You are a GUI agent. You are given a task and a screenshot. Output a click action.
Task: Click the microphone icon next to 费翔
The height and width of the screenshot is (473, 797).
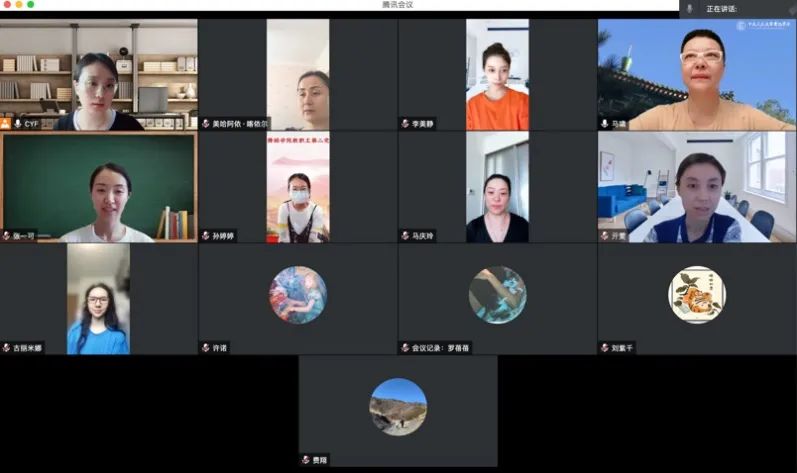coord(305,460)
